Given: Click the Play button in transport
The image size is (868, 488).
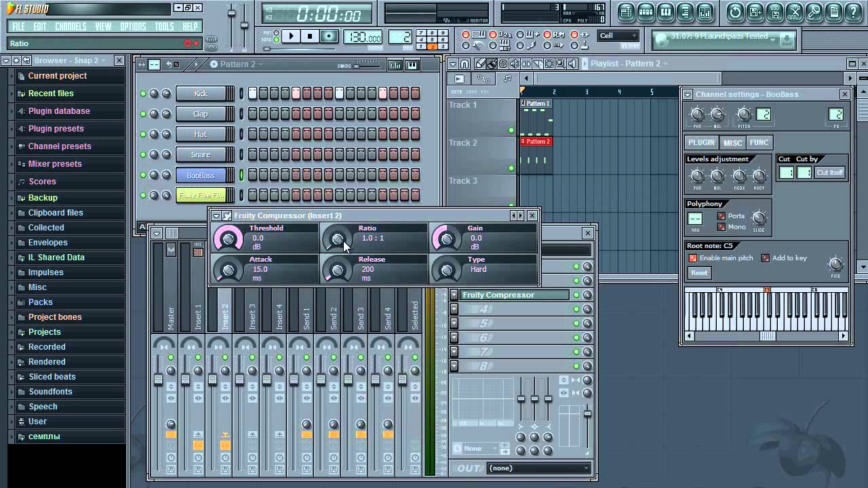Looking at the screenshot, I should (x=291, y=37).
